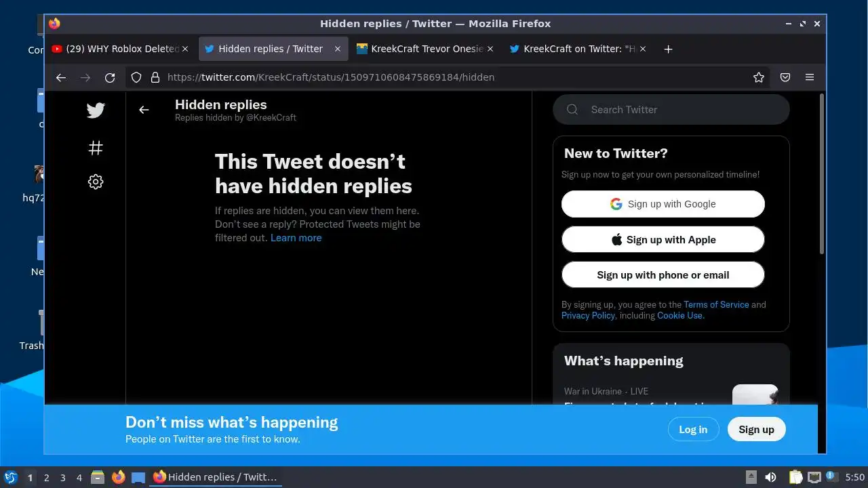
Task: Open a new tab with plus button
Action: [x=668, y=49]
